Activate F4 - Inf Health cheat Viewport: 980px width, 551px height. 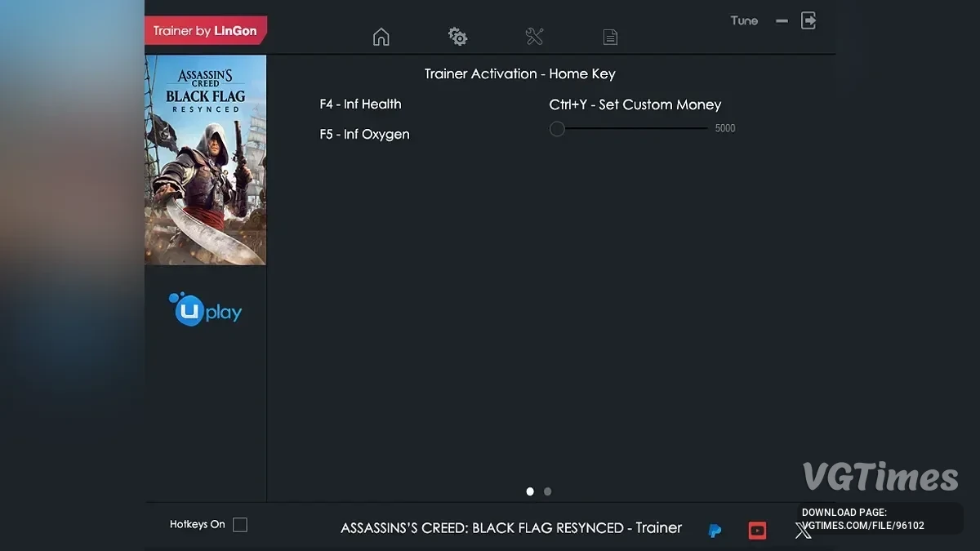(360, 104)
